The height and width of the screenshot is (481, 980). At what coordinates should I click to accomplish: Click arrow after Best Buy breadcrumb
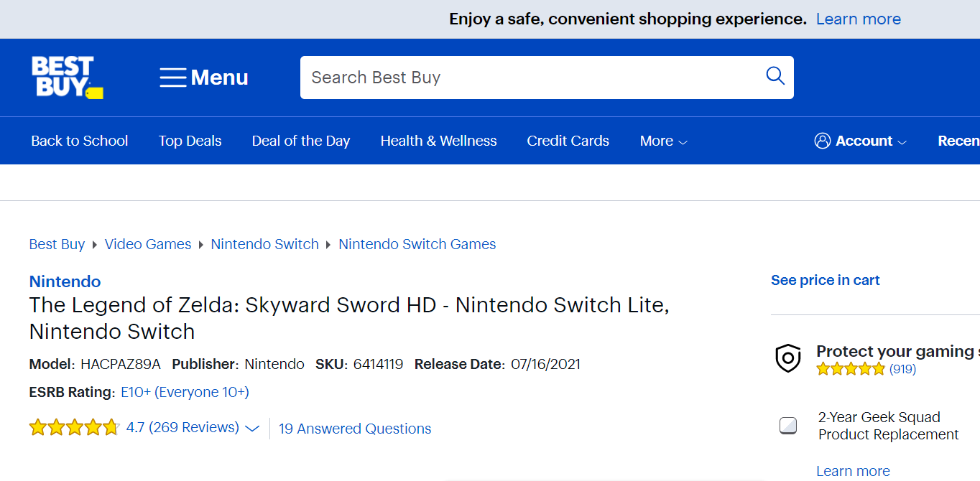[x=94, y=245]
